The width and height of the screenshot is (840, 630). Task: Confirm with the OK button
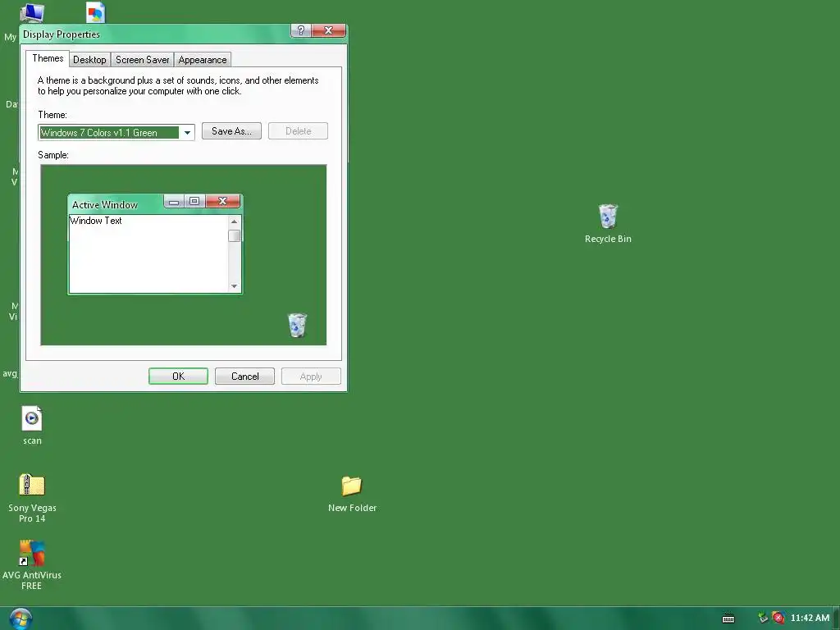178,376
